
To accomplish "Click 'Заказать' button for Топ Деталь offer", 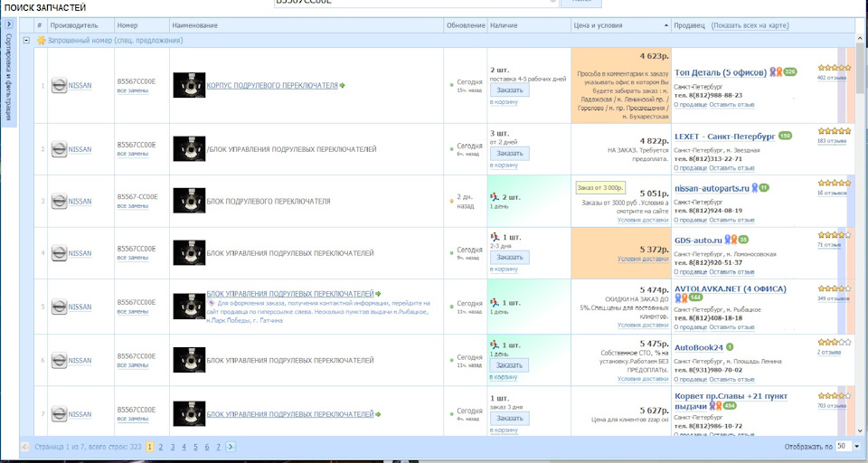I will (x=509, y=90).
